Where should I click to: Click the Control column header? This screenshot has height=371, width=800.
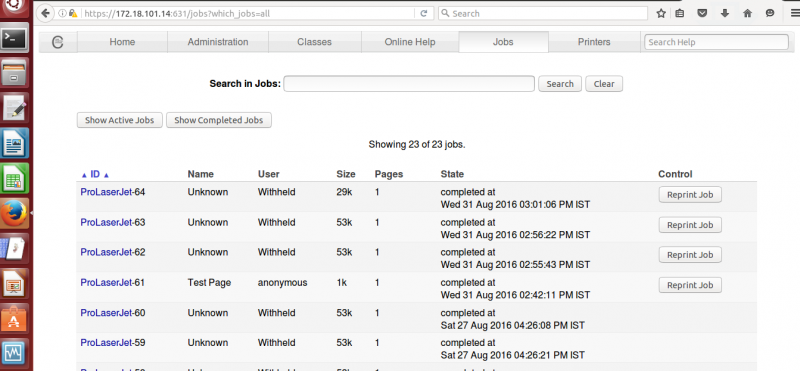675,175
